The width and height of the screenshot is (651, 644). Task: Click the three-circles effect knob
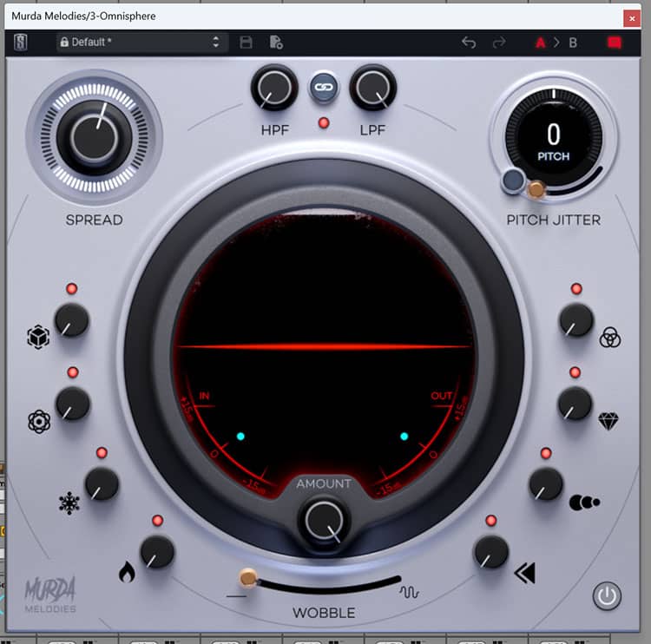[x=576, y=319]
